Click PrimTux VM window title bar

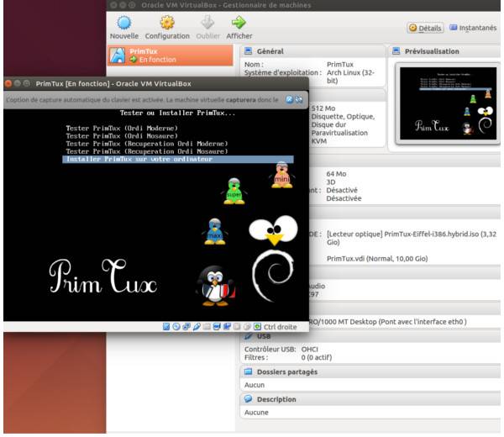click(156, 83)
